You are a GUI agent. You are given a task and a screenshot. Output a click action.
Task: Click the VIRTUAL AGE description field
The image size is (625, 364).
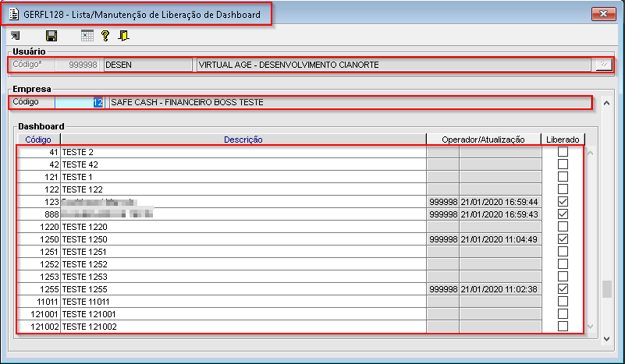pyautogui.click(x=394, y=65)
